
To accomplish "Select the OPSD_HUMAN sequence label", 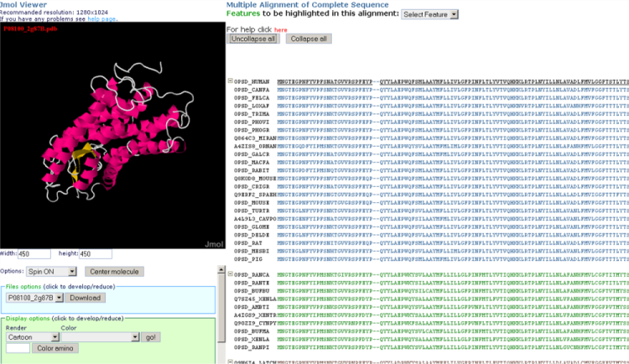I will tap(252, 81).
